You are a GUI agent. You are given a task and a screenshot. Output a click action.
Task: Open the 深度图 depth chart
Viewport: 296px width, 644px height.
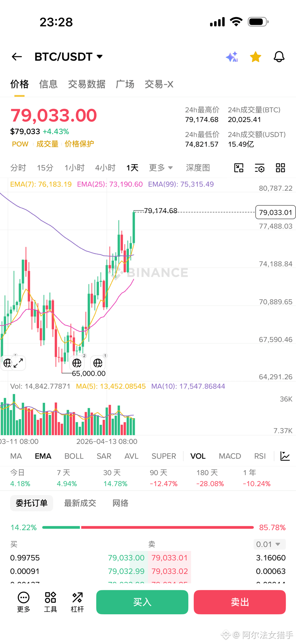point(198,167)
